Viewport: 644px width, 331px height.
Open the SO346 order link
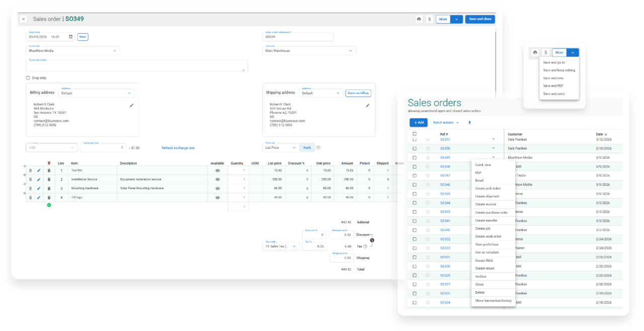coord(445,185)
